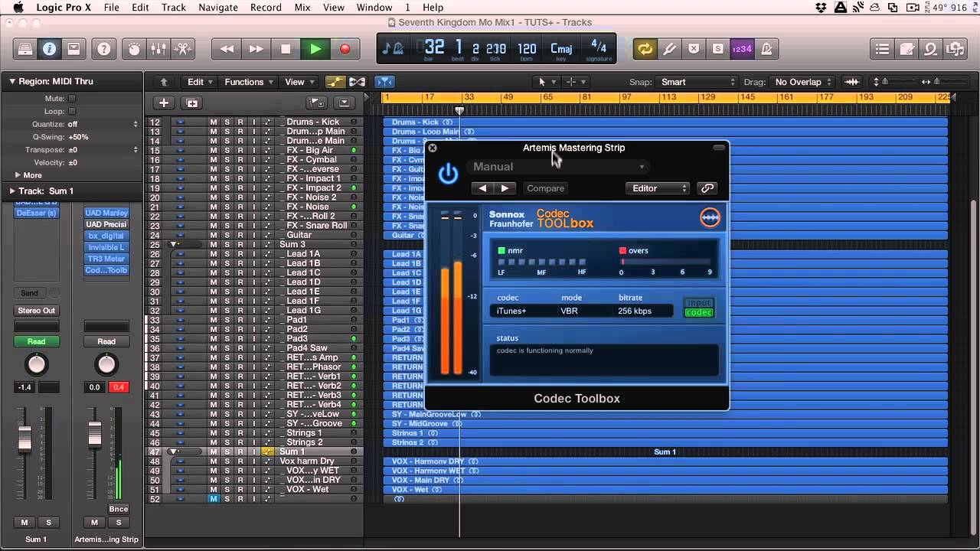980x551 pixels.
Task: Open the Snap Smart dropdown
Action: [x=696, y=82]
